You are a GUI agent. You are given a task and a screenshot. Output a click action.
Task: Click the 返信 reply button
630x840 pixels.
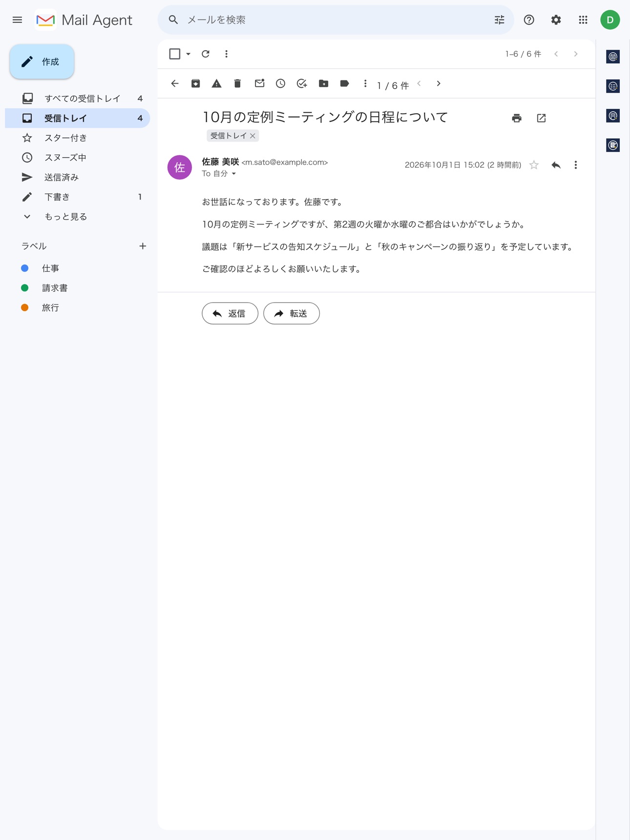(x=230, y=313)
